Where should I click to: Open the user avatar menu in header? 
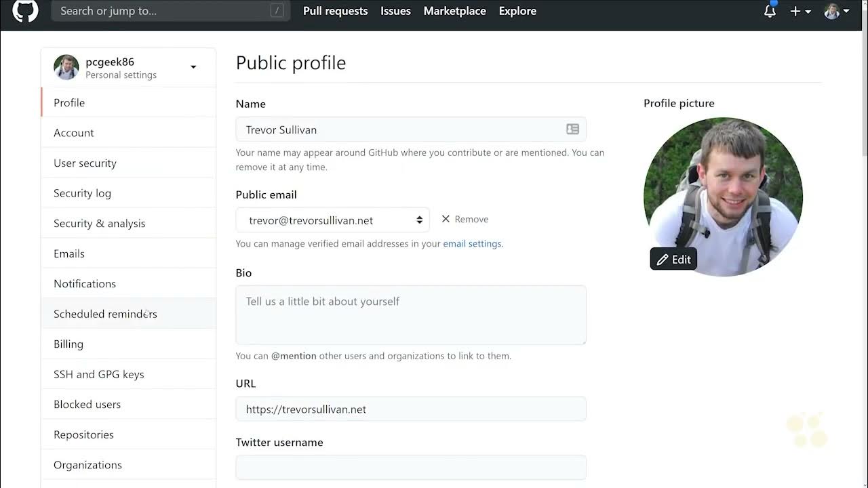tap(837, 12)
